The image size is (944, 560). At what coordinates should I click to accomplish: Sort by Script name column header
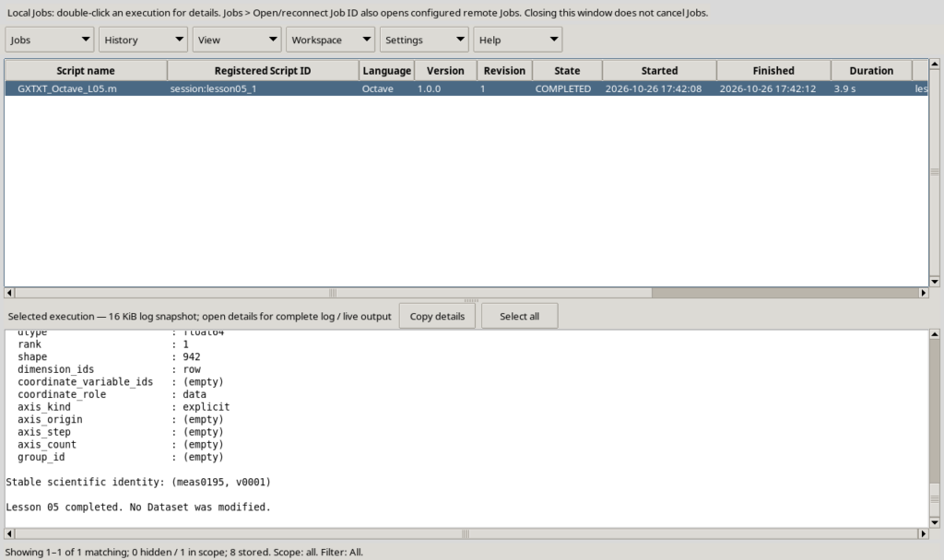pyautogui.click(x=86, y=70)
